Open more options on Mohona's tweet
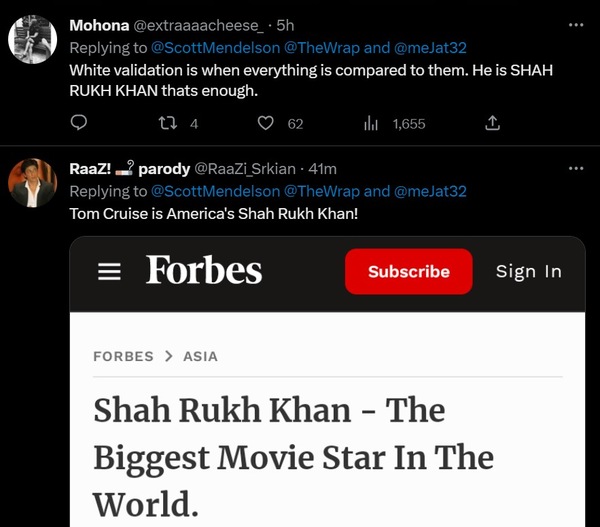Screen dimensions: 600x527 pos(575,23)
